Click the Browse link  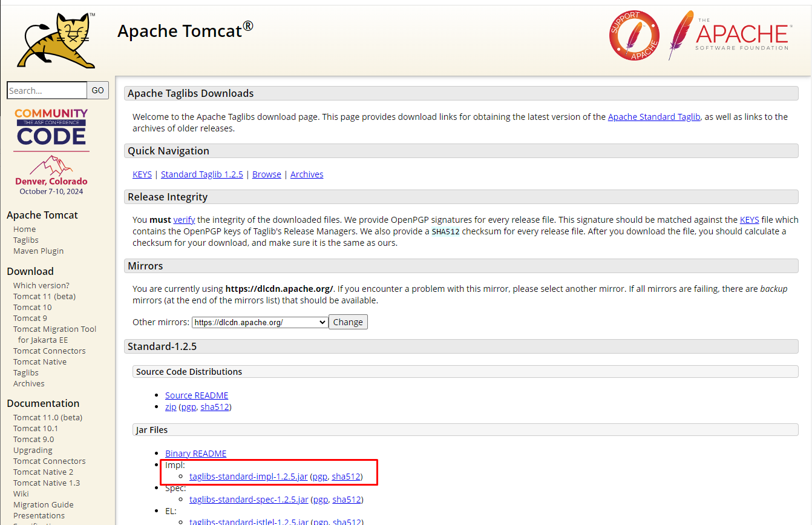click(266, 174)
